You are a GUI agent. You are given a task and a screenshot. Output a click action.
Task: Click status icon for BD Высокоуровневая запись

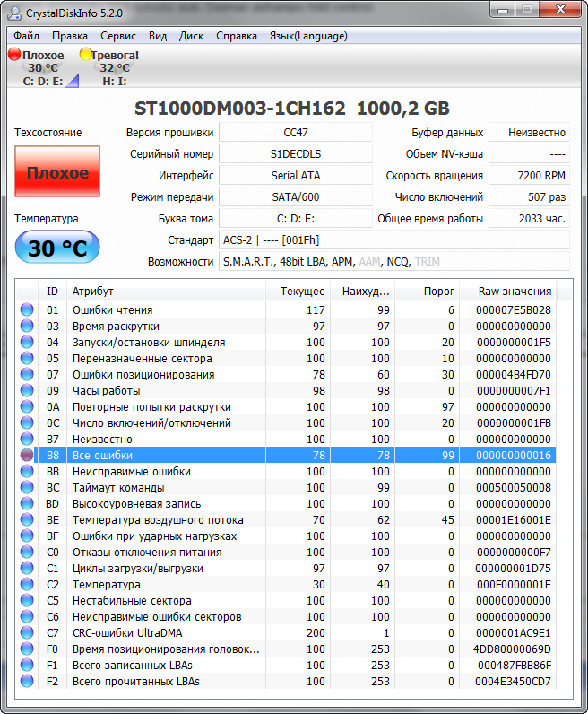pyautogui.click(x=27, y=503)
